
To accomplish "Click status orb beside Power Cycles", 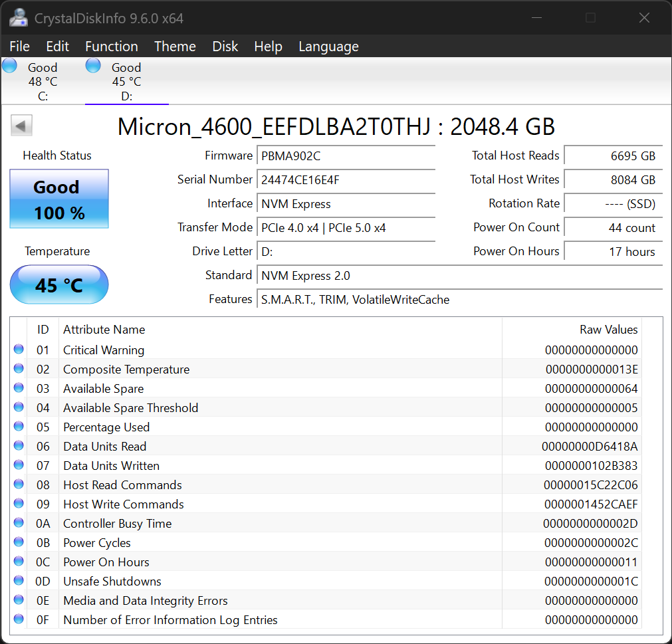I will [19, 542].
